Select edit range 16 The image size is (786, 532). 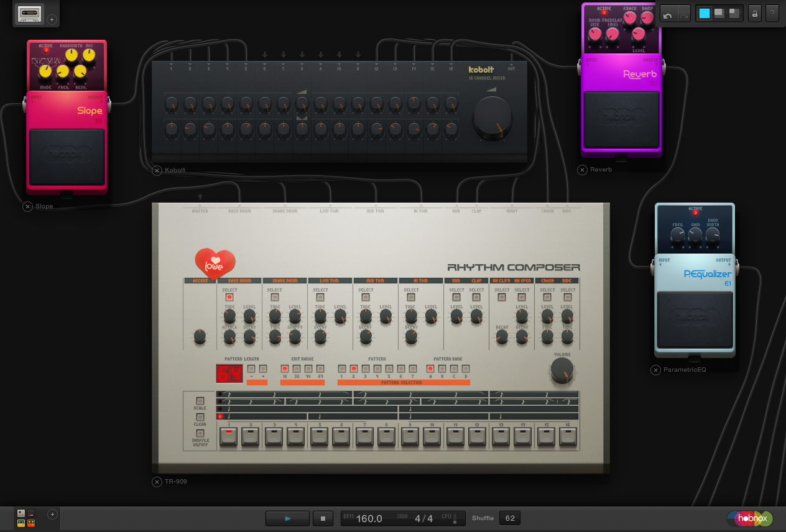point(285,369)
